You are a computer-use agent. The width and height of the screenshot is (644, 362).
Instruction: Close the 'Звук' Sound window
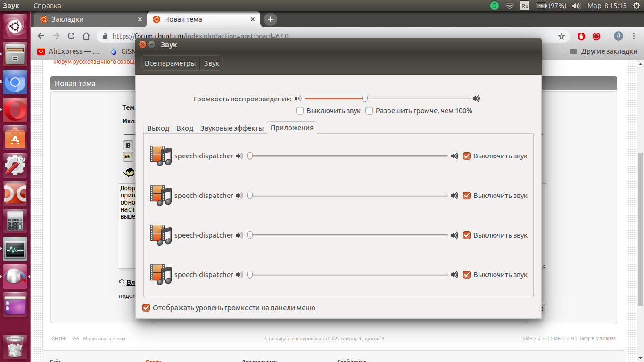click(143, 45)
